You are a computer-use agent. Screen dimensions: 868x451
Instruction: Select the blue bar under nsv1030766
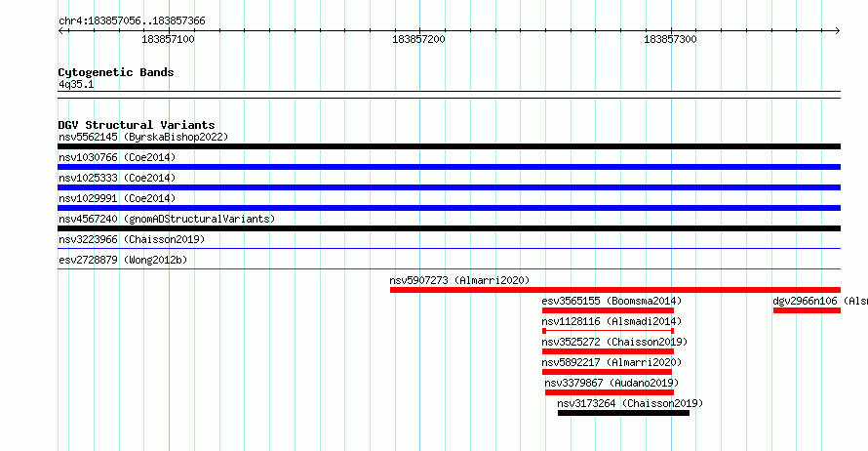[449, 167]
